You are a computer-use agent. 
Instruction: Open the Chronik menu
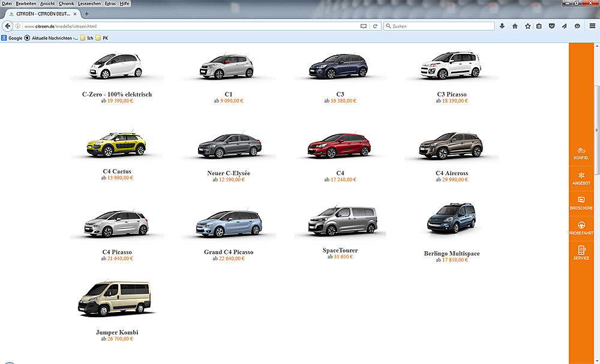(x=66, y=4)
